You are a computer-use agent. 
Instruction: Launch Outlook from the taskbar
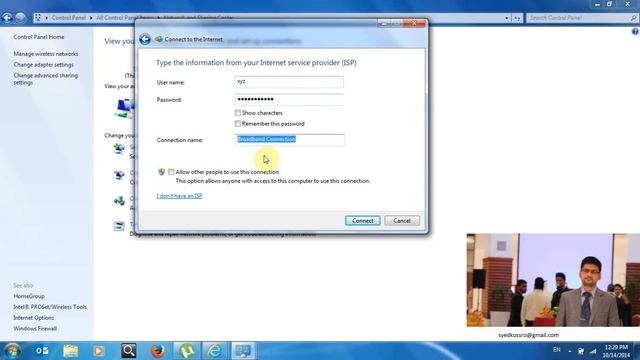(x=42, y=351)
